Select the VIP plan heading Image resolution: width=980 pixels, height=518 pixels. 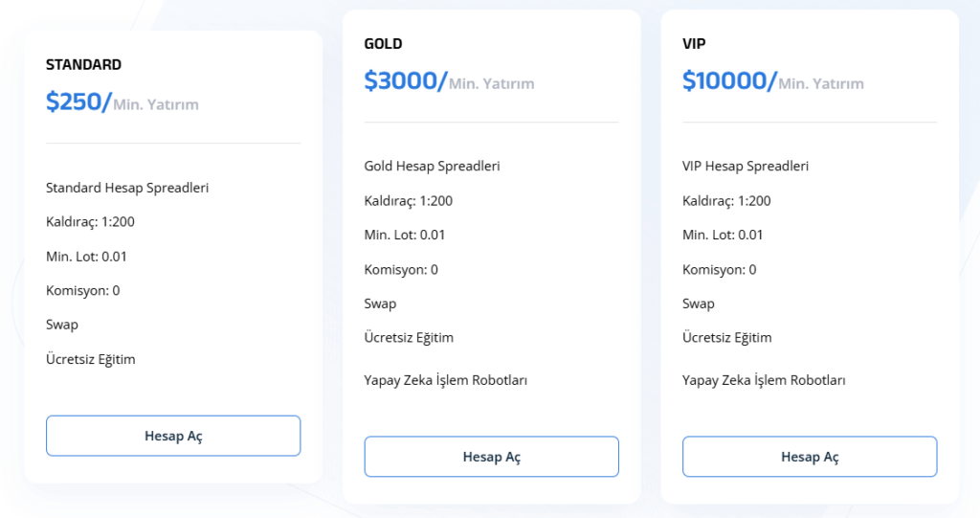click(694, 44)
